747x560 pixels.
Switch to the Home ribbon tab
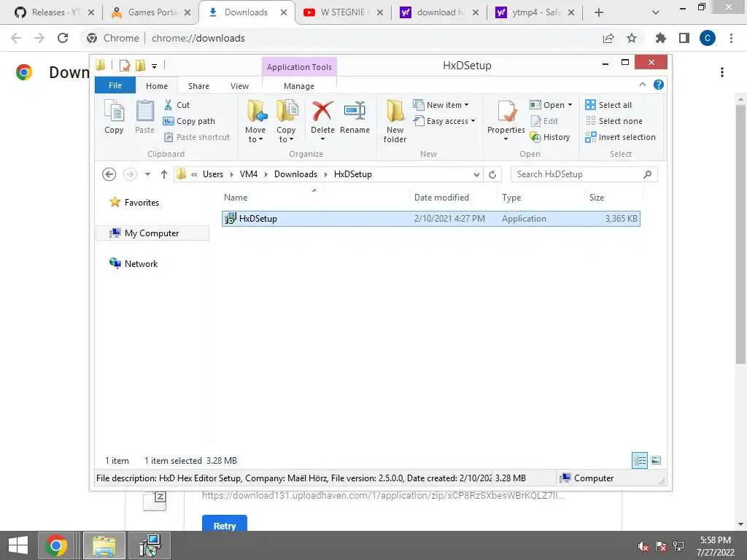[x=157, y=86]
